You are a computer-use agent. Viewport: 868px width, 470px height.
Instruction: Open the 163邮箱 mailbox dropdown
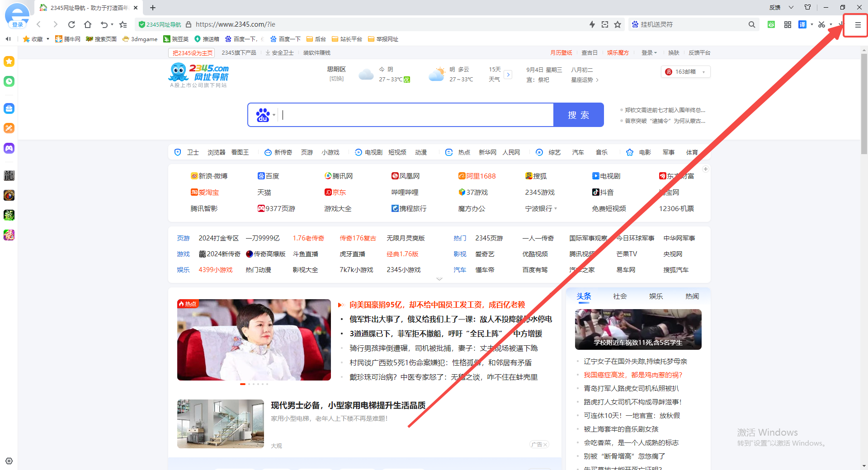click(685, 72)
